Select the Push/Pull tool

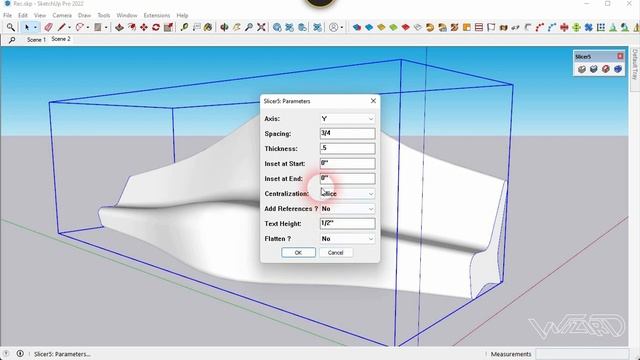[119, 27]
